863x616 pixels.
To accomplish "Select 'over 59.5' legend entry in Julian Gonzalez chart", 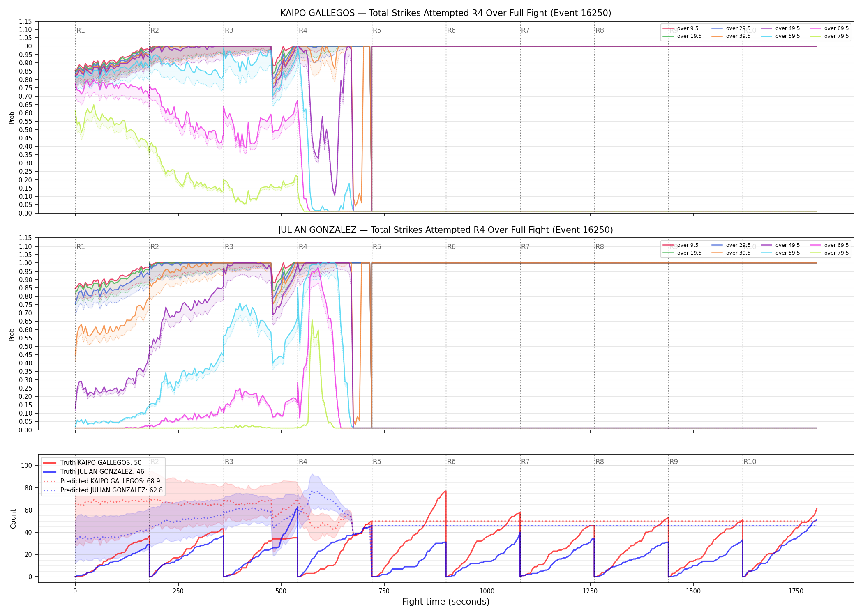I will (780, 253).
